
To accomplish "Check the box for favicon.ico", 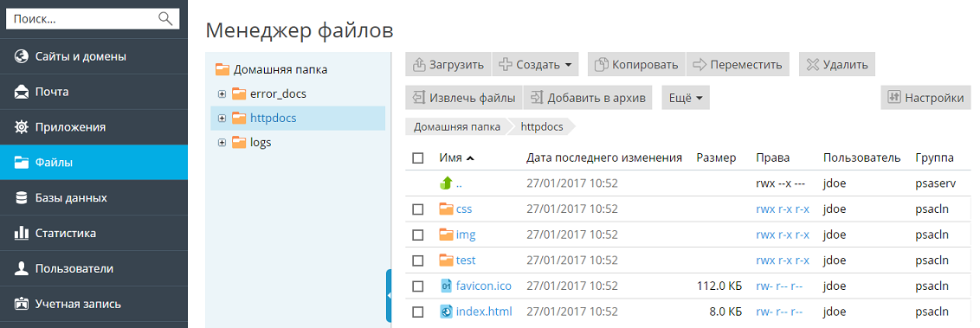I will pos(418,286).
